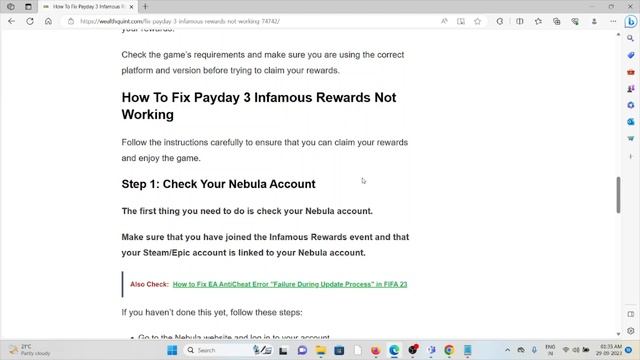Open the weather widget on taskbar

(29, 350)
